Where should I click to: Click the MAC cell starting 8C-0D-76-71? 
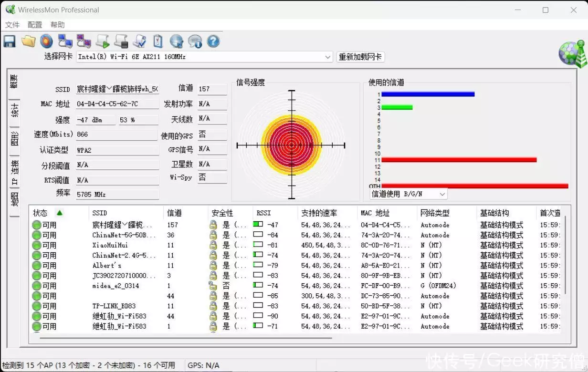385,245
